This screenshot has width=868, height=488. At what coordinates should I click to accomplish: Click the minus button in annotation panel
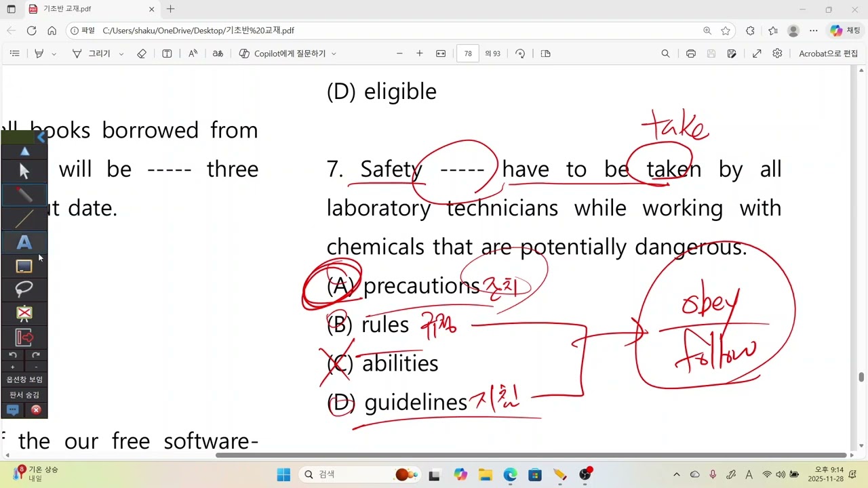[36, 367]
